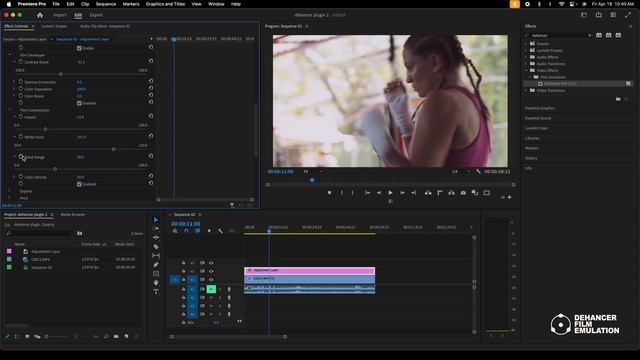Click the New Bin icon in Project panel
The image size is (640, 360).
tap(116, 336)
